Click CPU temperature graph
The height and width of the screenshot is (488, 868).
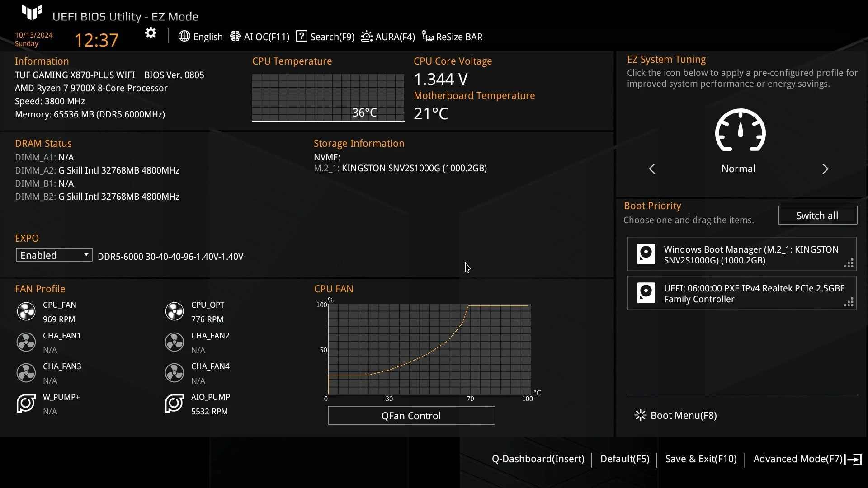[x=328, y=98]
